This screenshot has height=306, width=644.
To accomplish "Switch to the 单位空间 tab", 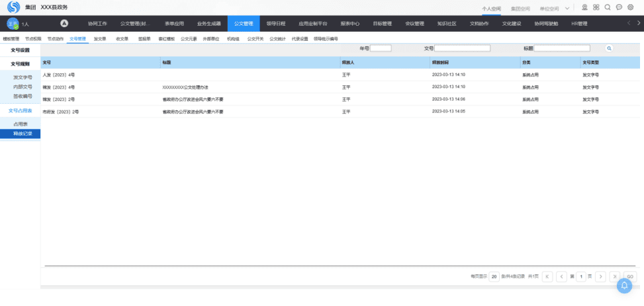I will (x=549, y=8).
